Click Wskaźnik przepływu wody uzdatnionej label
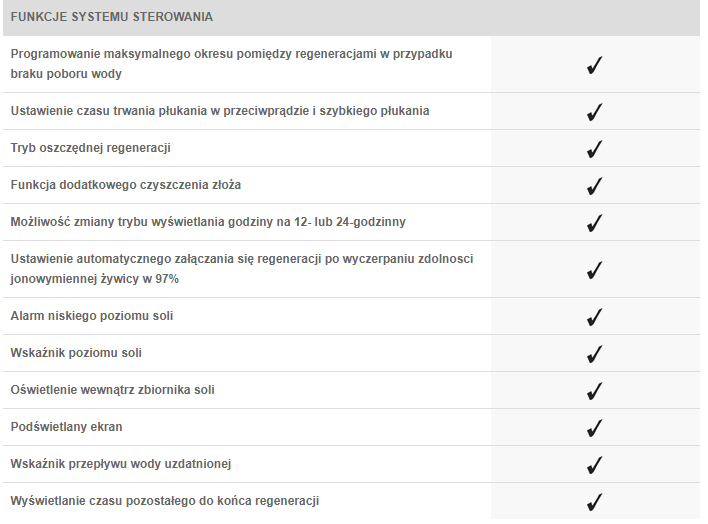This screenshot has height=524, width=708. click(x=121, y=464)
